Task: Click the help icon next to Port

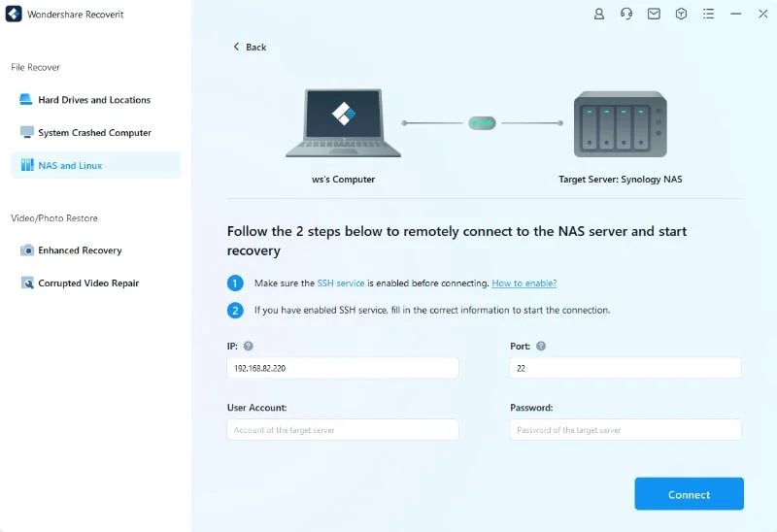Action: tap(541, 347)
